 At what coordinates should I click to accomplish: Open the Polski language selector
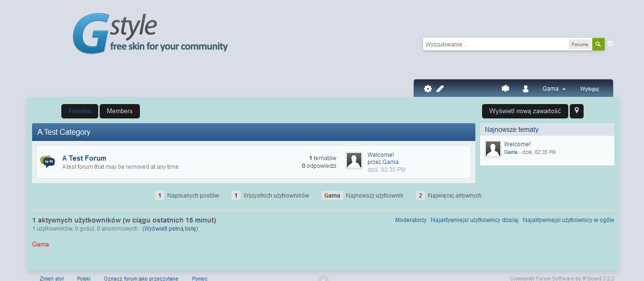(84, 278)
